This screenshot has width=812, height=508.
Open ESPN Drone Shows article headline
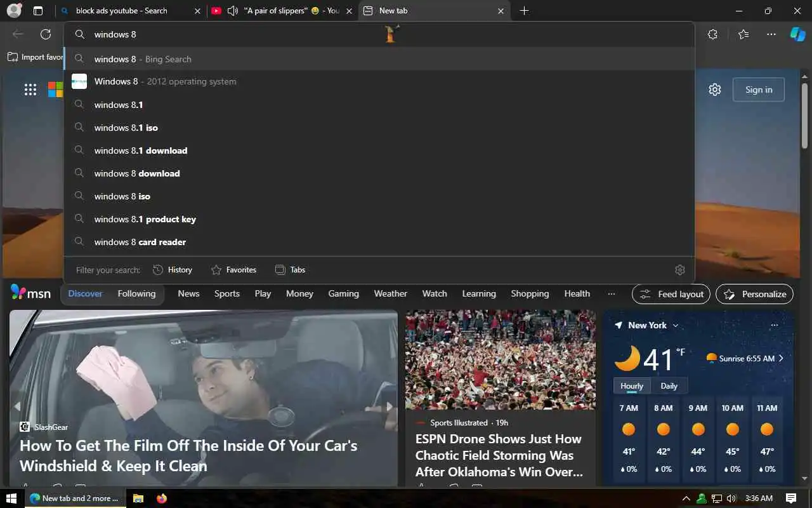click(499, 455)
